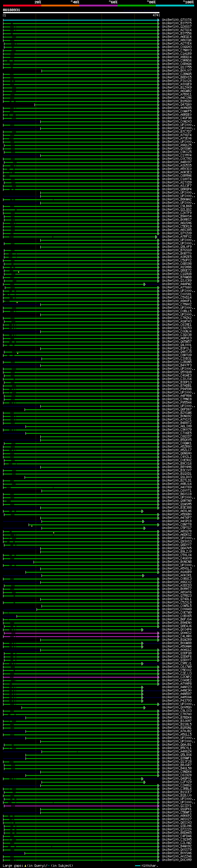Select subject label UniRef100_A2TYE4
This screenshot has width=197, height=868.
177,44
